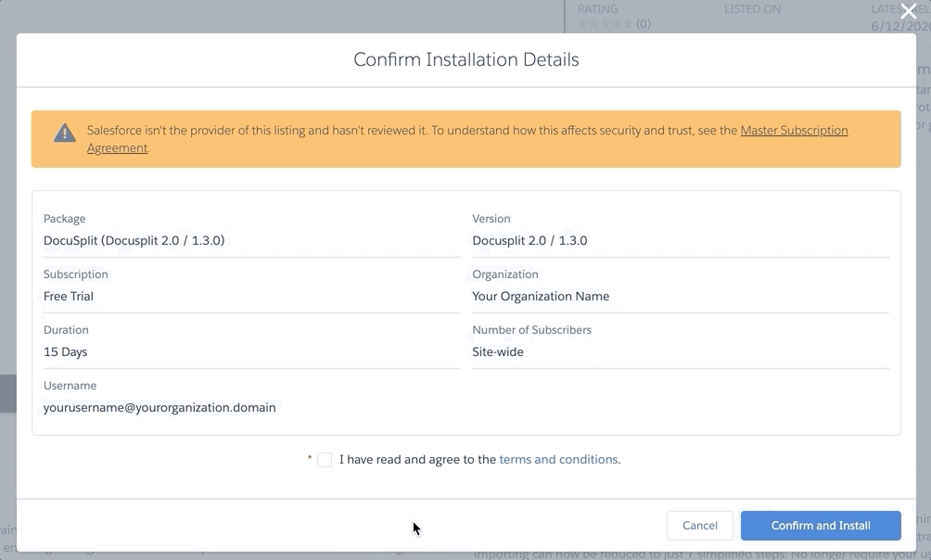Select the Version field value text
Screen dimensions: 931x560
point(529,240)
